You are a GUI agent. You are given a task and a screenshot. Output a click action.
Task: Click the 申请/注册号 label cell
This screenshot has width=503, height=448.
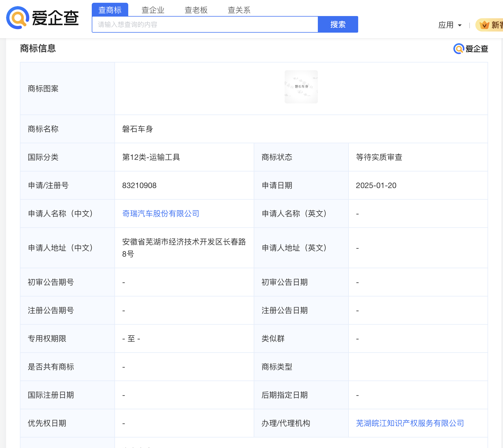[67, 185]
